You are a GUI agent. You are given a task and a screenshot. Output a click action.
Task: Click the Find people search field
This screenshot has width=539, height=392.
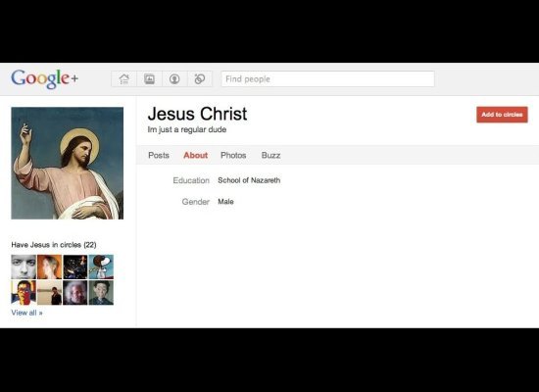328,79
